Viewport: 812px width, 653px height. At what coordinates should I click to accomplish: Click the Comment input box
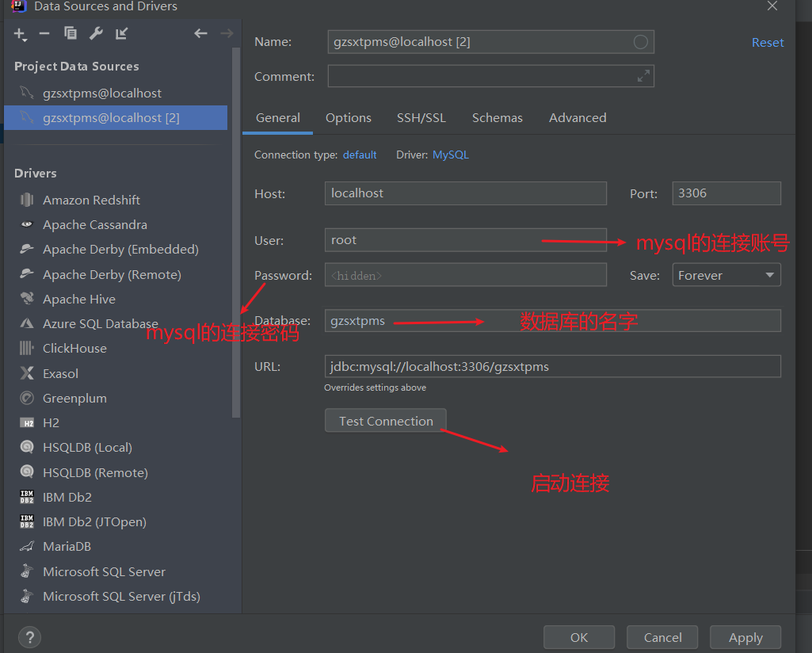490,76
